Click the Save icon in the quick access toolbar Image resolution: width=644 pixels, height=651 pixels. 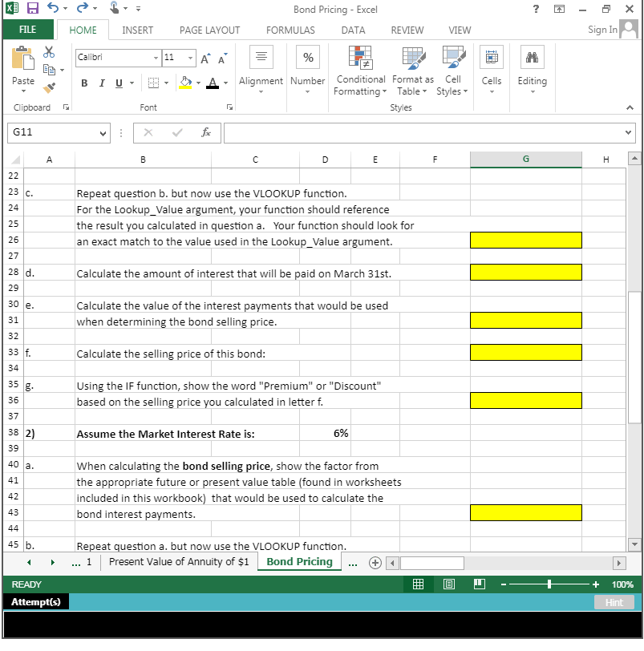click(32, 8)
